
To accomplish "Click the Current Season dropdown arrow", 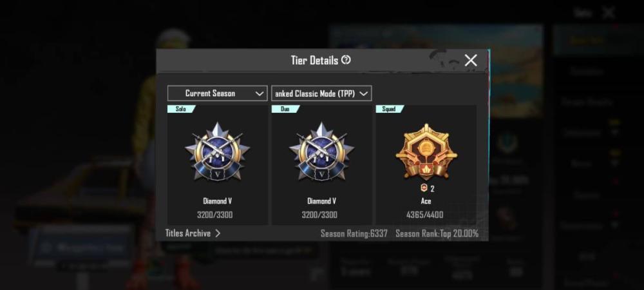I will point(259,93).
